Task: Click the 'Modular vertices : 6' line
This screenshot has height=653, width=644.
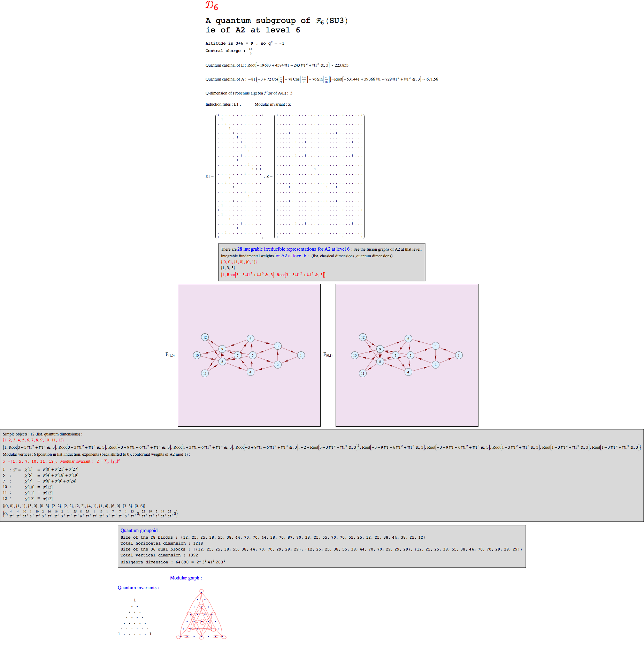Action: click(96, 454)
